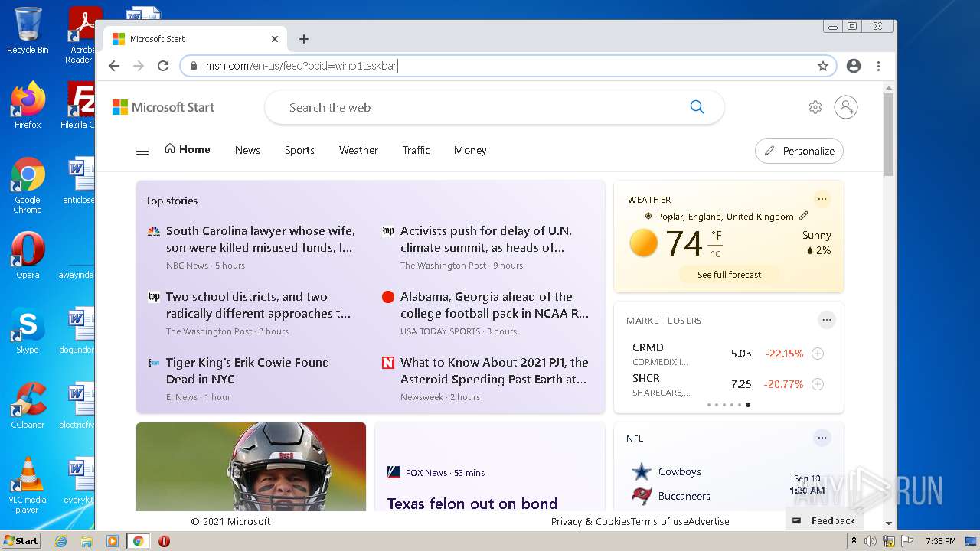
Task: Open Alabama, Georgia college football story
Action: pyautogui.click(x=495, y=305)
